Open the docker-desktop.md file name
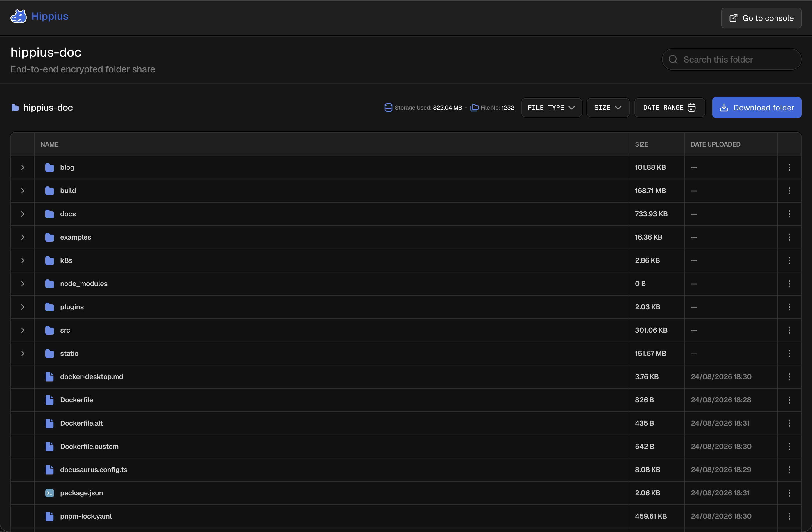The height and width of the screenshot is (532, 812). click(x=92, y=377)
